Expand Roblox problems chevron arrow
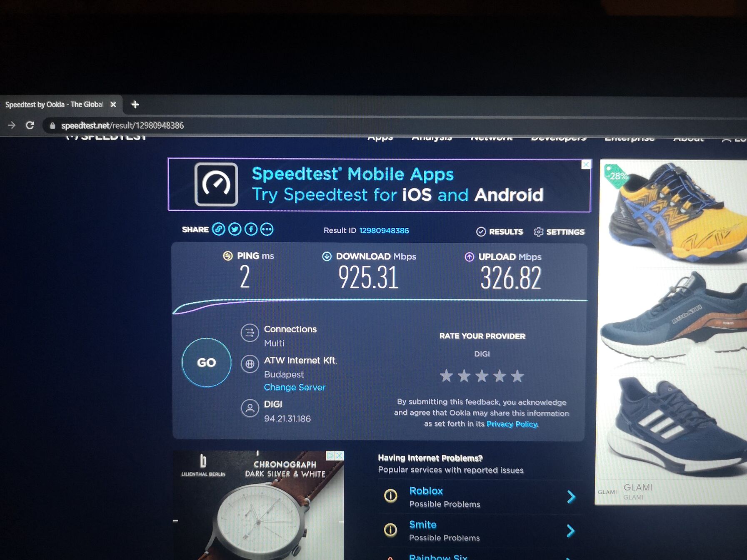The image size is (747, 560). coord(571,496)
